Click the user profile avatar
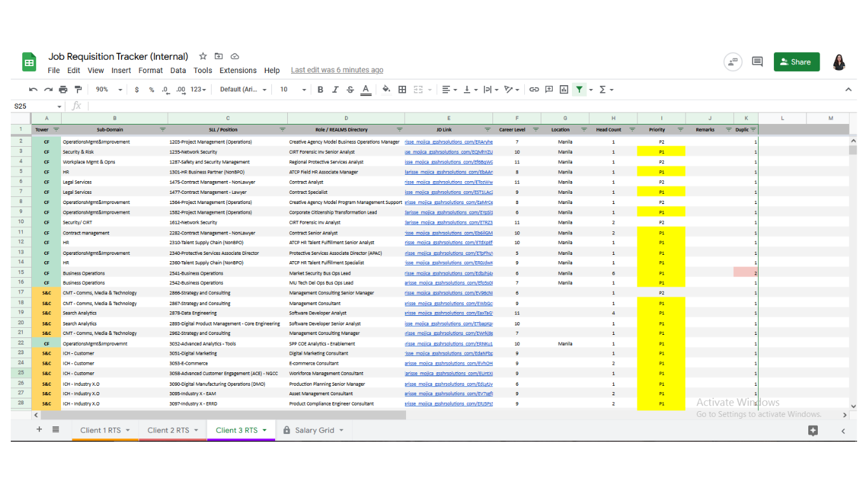868x488 pixels. coord(839,62)
